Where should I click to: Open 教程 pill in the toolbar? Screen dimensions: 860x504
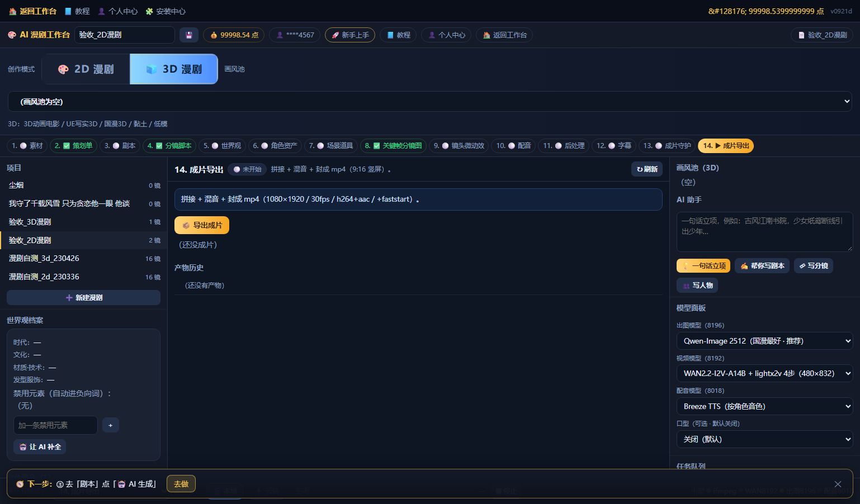click(398, 35)
